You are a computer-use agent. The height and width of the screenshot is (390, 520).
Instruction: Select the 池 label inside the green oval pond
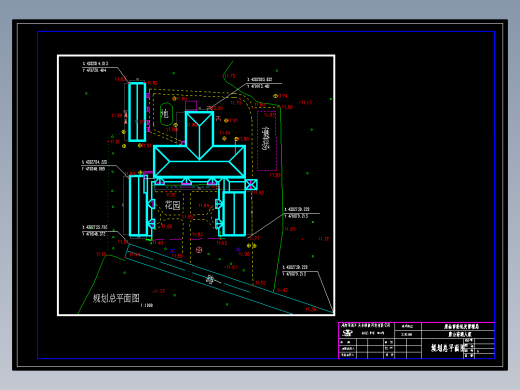(165, 114)
